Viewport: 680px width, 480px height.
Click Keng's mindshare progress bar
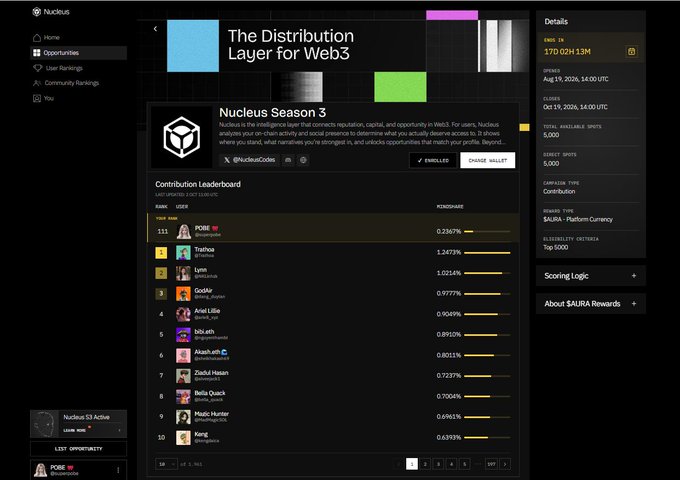point(487,438)
